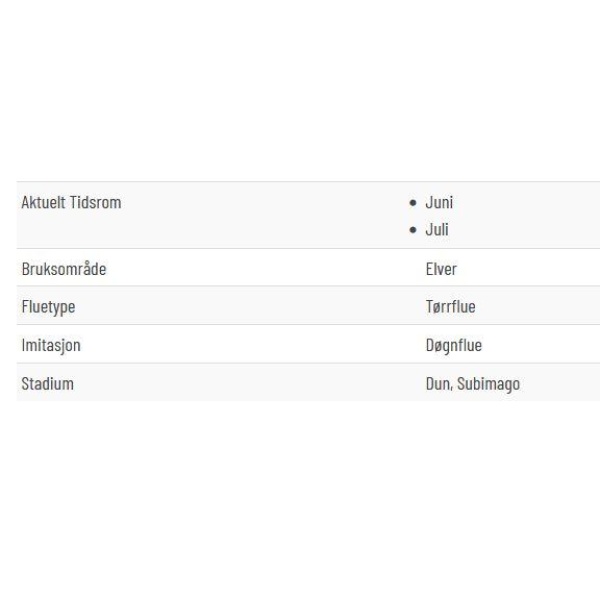This screenshot has height=600, width=600.
Task: Click the Døgnflue value
Action: tap(454, 346)
